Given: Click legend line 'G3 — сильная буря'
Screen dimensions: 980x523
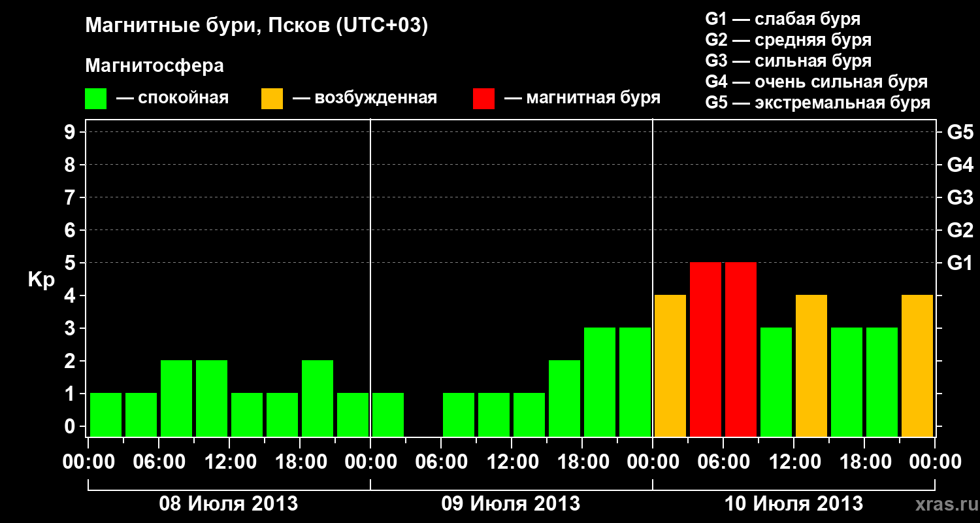Looking at the screenshot, I should [x=789, y=61].
